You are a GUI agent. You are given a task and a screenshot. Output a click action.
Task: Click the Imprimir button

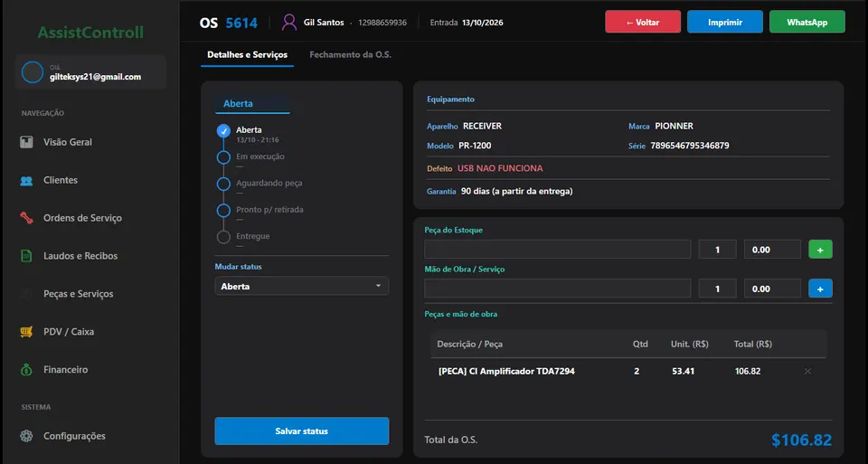tap(725, 22)
